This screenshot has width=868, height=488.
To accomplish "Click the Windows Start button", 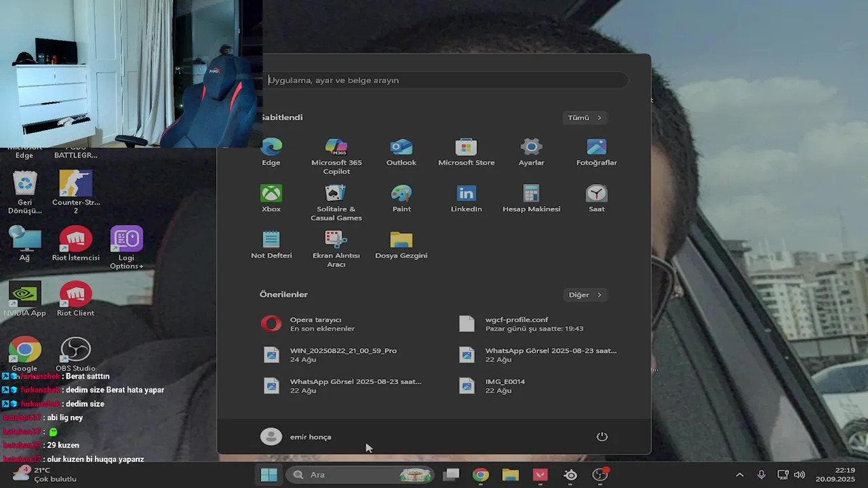I will [269, 474].
